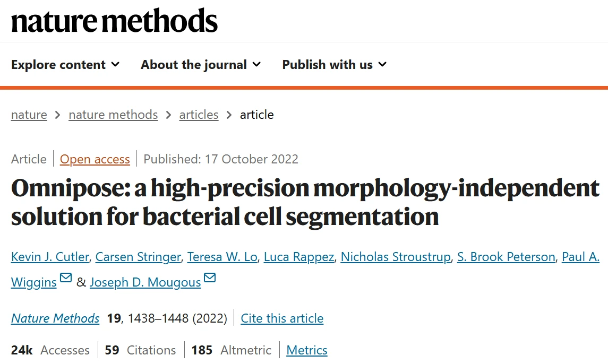This screenshot has height=364, width=608.
Task: Click Cite this article
Action: (x=282, y=318)
